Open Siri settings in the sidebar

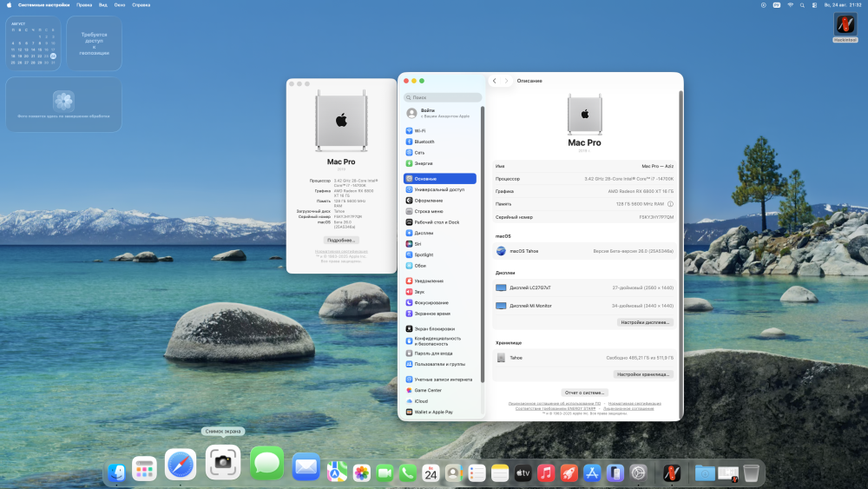(440, 244)
